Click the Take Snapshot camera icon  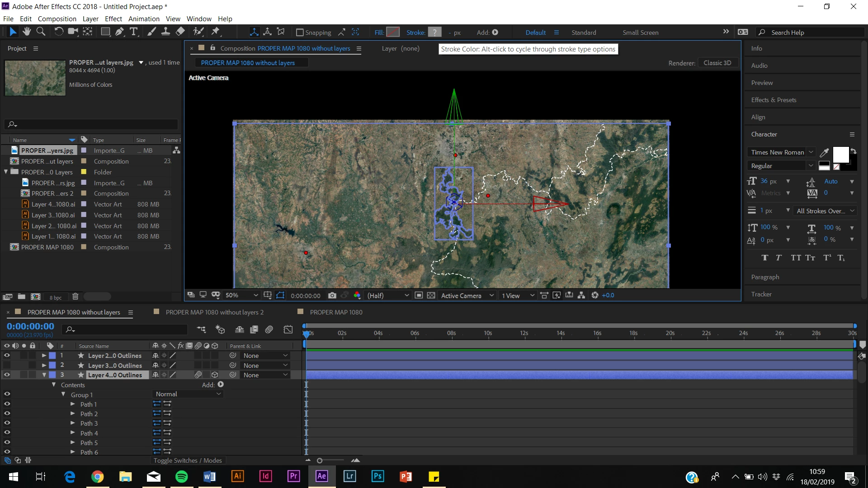[332, 296]
